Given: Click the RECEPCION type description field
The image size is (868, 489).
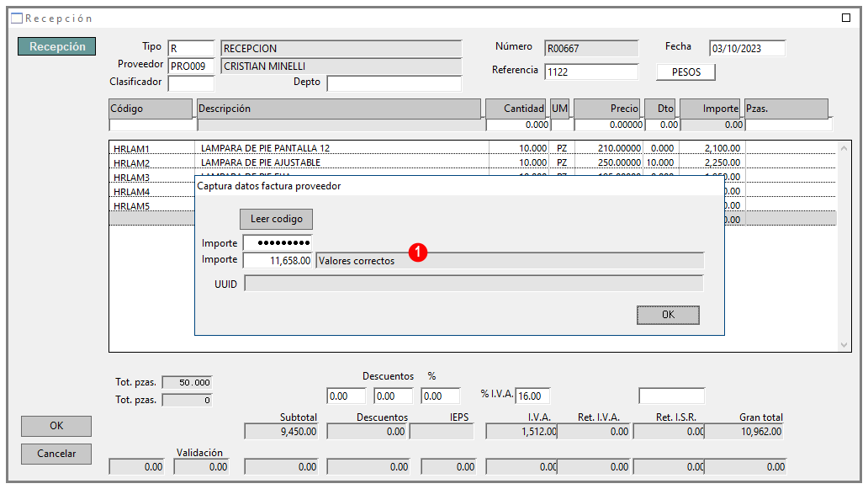Looking at the screenshot, I should coord(341,48).
